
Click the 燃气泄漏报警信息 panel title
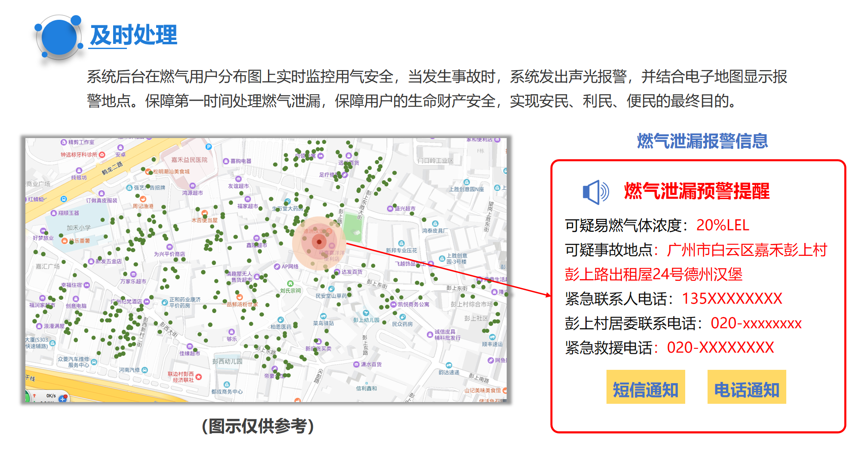point(702,141)
